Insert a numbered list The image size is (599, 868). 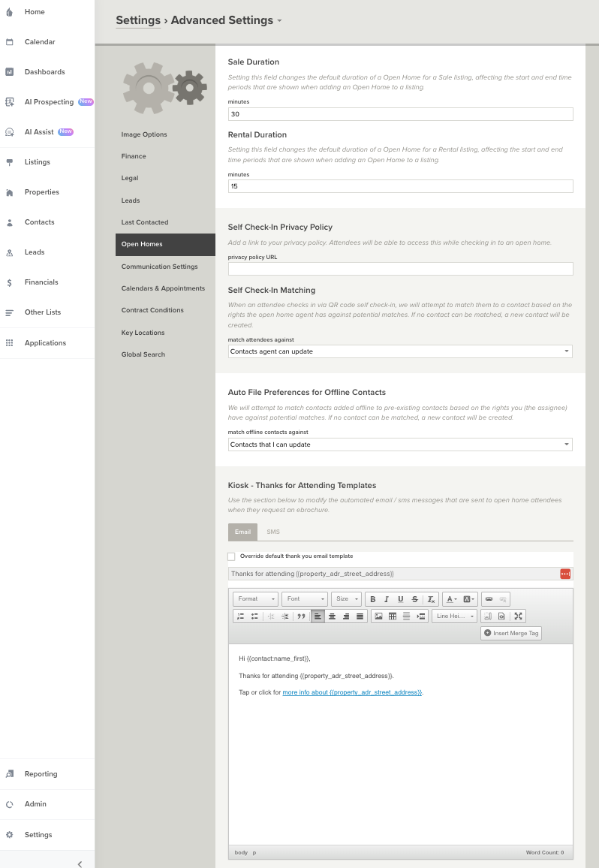240,616
